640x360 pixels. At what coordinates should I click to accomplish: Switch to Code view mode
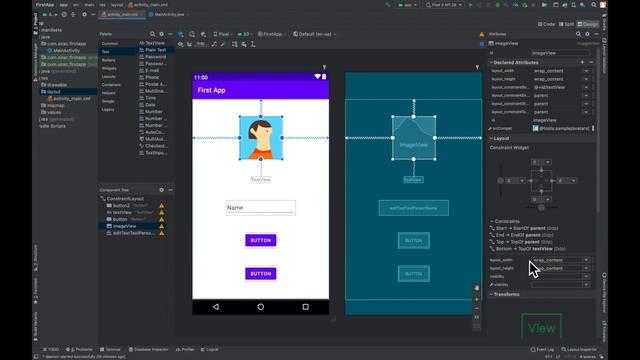click(x=546, y=24)
